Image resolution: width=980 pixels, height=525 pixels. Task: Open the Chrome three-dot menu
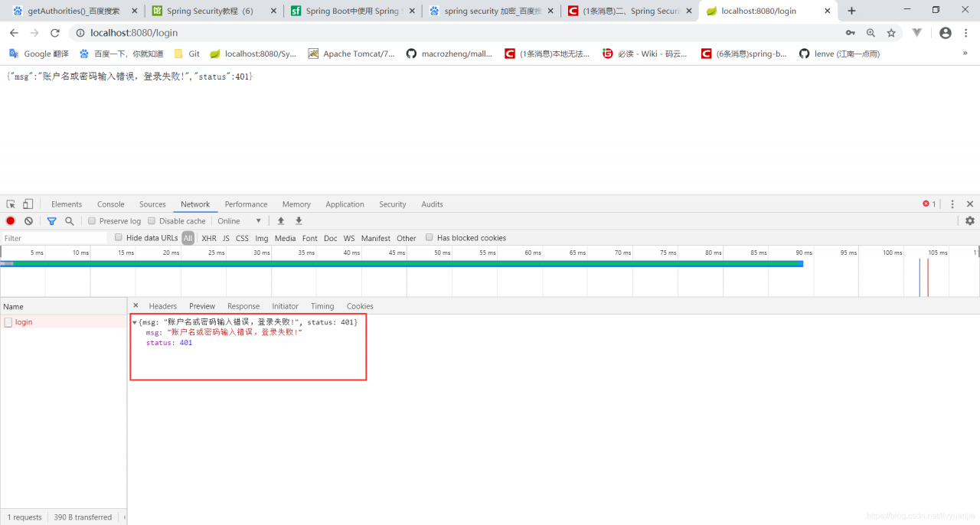point(966,33)
